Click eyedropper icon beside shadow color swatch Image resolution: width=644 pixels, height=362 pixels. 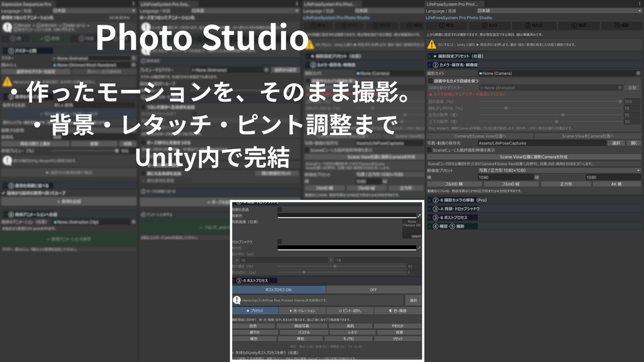pos(419,248)
